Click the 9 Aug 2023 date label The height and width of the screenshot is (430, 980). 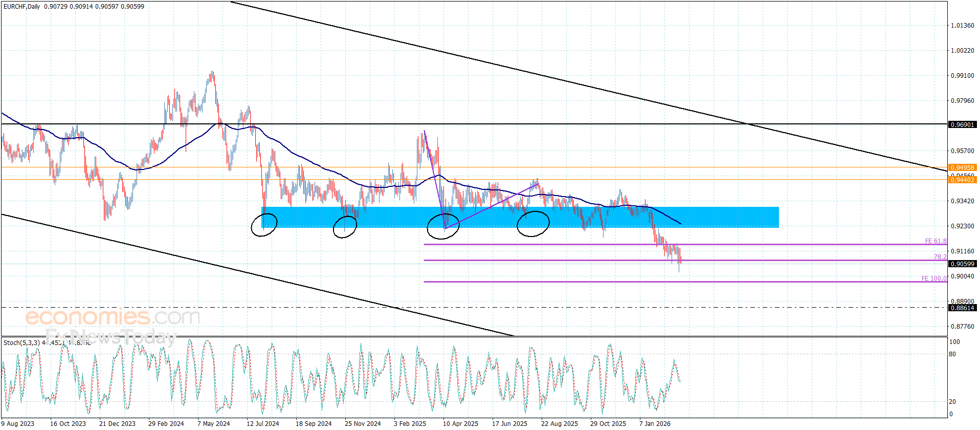(18, 423)
